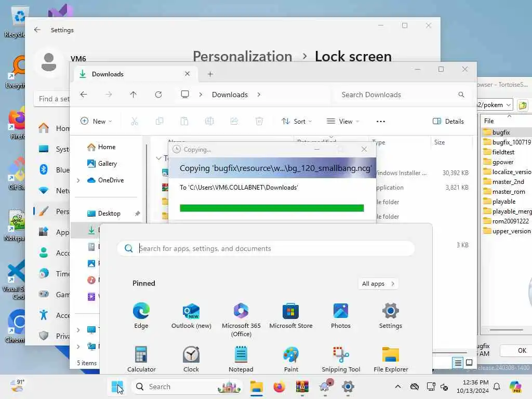
Task: Refresh the Downloads folder view
Action: (x=158, y=95)
